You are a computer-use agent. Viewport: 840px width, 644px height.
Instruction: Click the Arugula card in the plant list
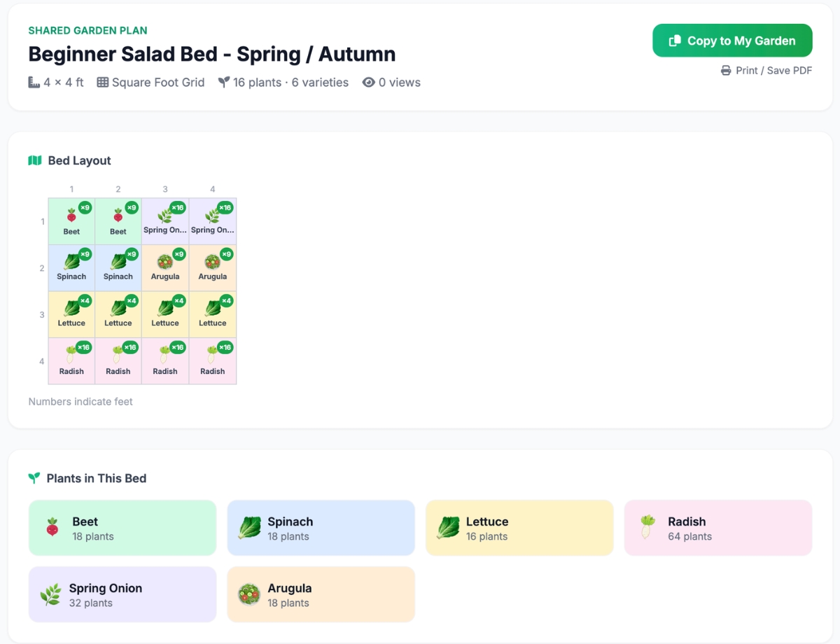(321, 594)
